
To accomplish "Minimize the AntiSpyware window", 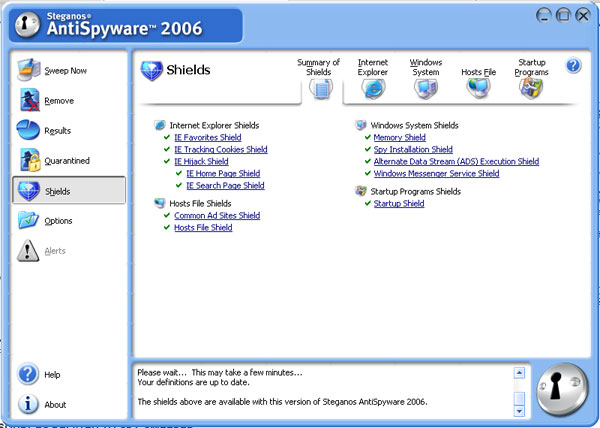I will [544, 16].
